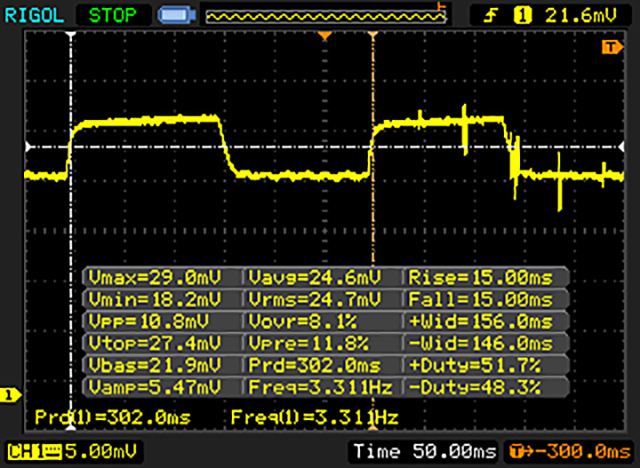Click the RIGOL logo
Viewport: 640px width, 468px height.
pyautogui.click(x=34, y=16)
